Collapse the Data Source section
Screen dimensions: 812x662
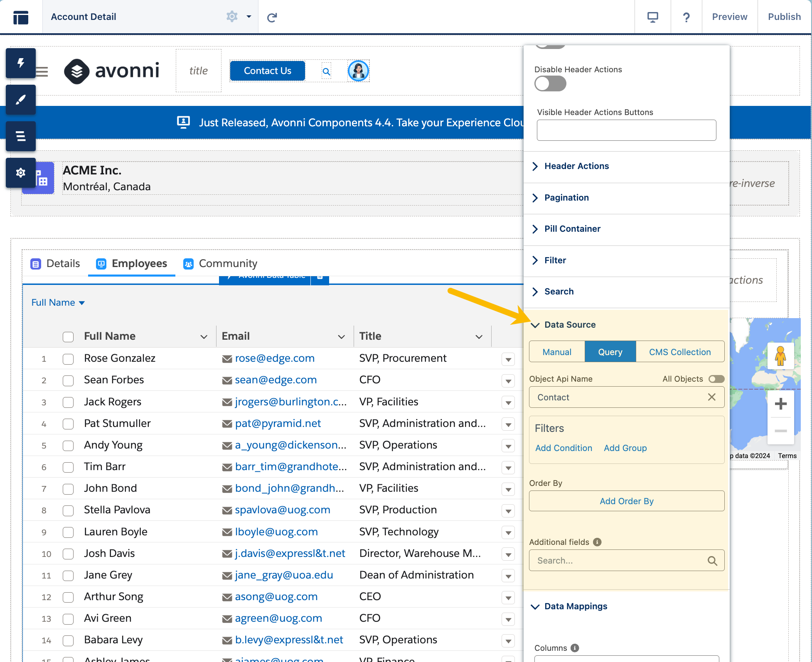click(570, 325)
